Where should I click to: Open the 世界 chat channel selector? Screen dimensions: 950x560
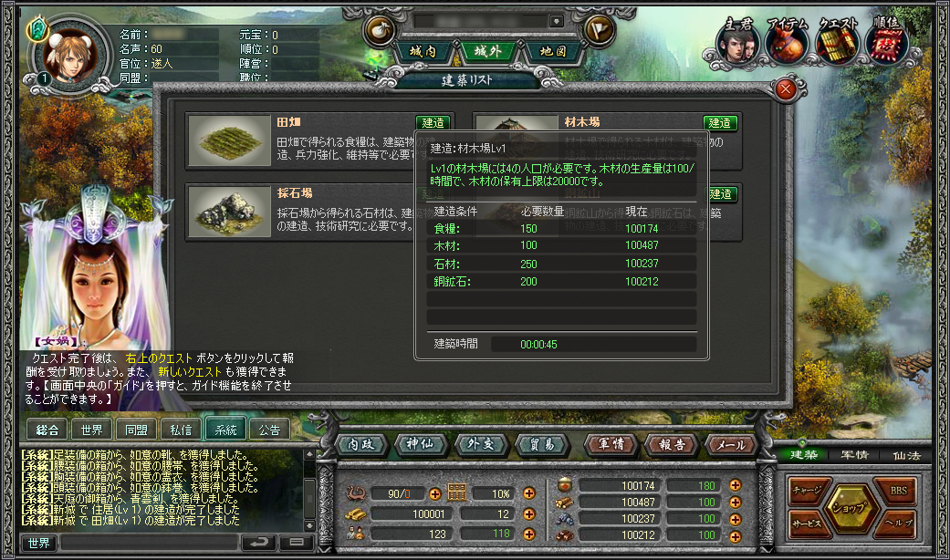click(39, 543)
